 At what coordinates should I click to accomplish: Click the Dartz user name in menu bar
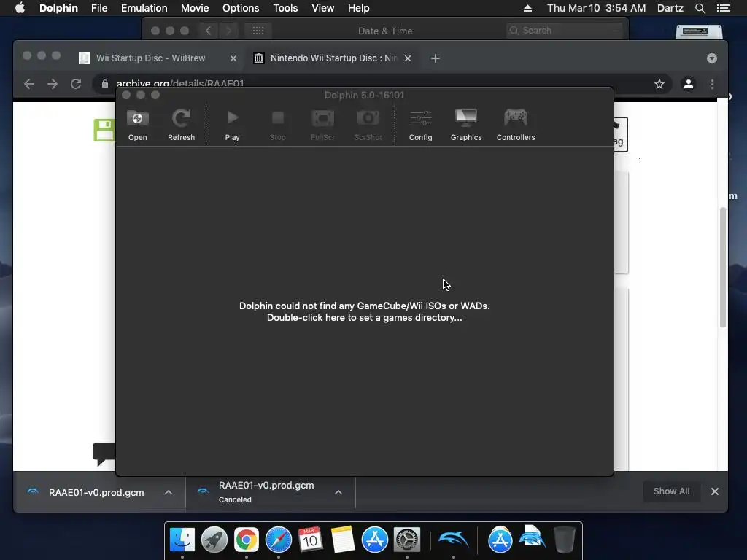[x=670, y=8]
